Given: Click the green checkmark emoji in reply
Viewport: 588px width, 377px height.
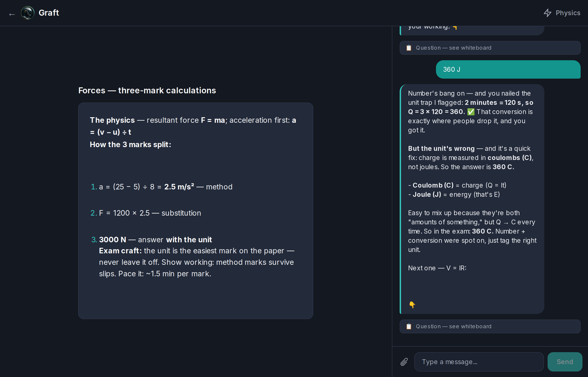Looking at the screenshot, I should 471,112.
